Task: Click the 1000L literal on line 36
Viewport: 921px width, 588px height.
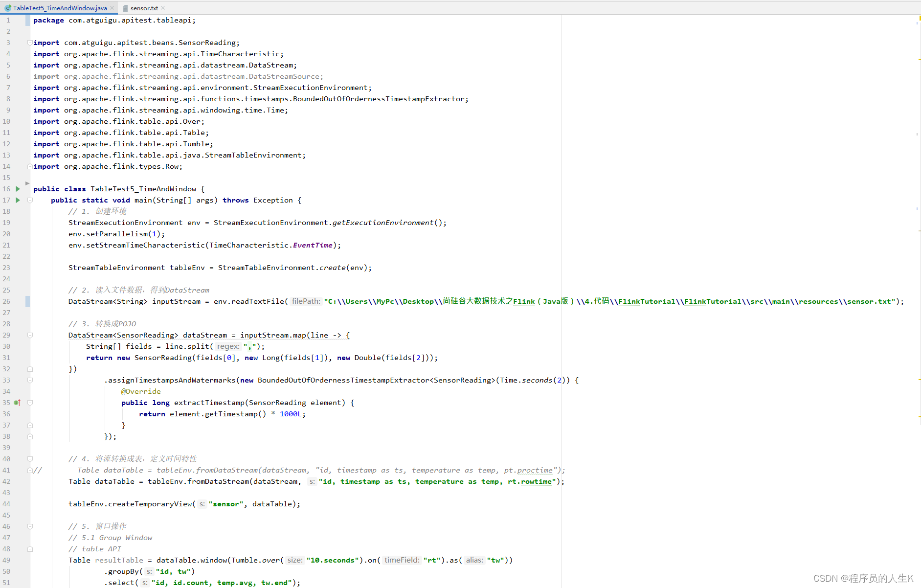Action: point(291,414)
